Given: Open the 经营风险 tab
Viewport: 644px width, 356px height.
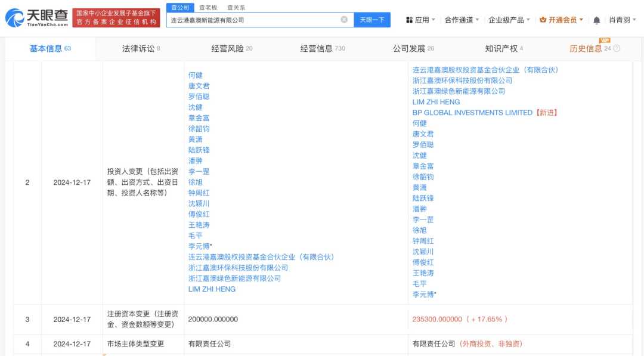Looking at the screenshot, I should point(231,48).
